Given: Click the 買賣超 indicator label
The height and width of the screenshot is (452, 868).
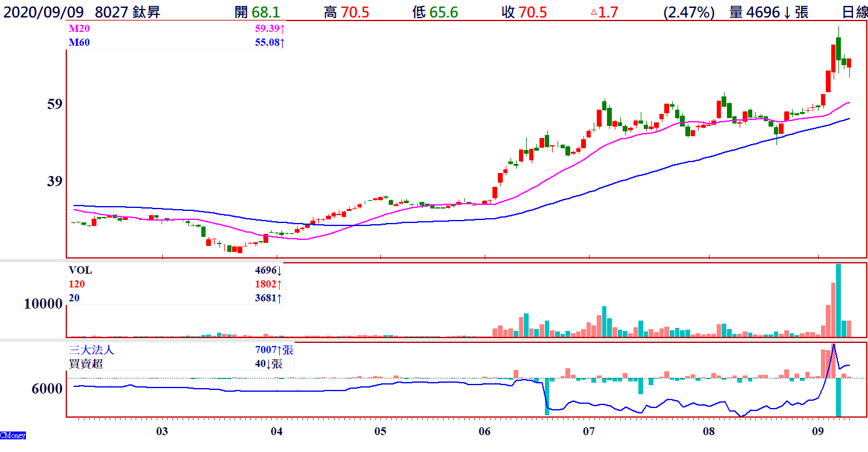Looking at the screenshot, I should pyautogui.click(x=83, y=363).
